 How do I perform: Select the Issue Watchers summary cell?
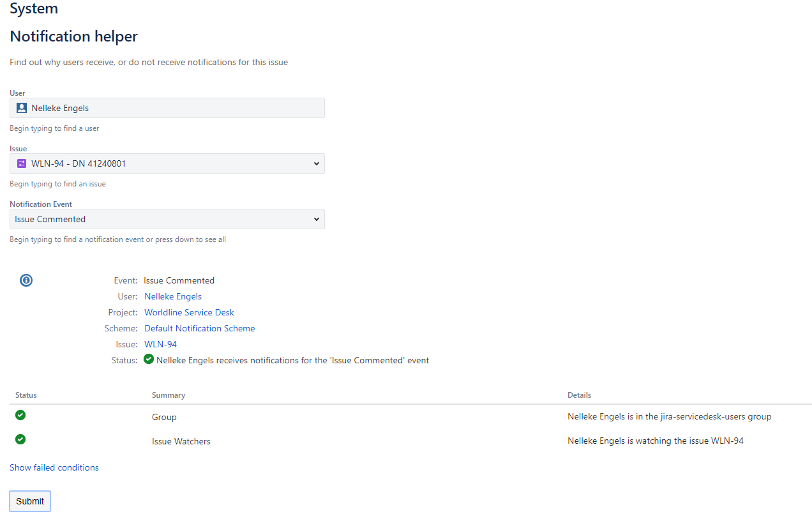tap(181, 441)
